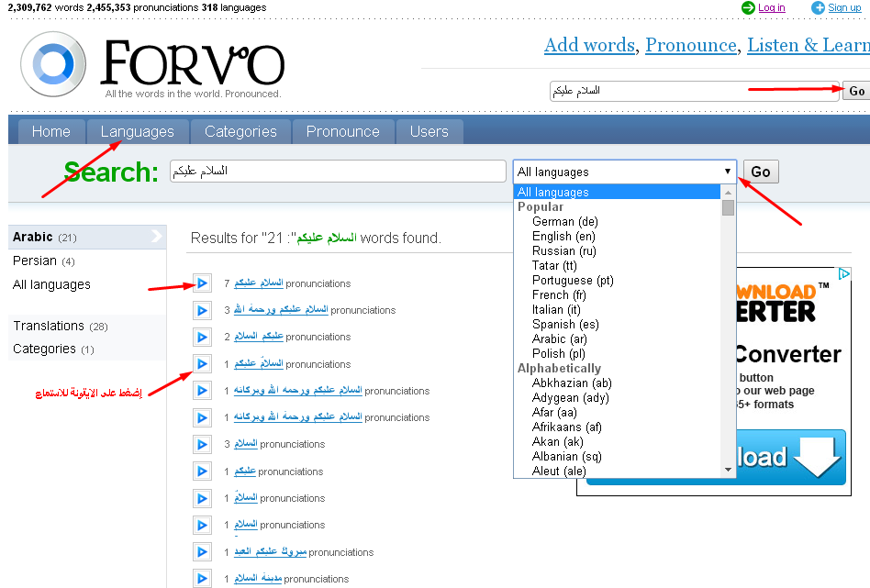Select Arabic (21) in the sidebar
The width and height of the screenshot is (870, 588).
tap(86, 237)
